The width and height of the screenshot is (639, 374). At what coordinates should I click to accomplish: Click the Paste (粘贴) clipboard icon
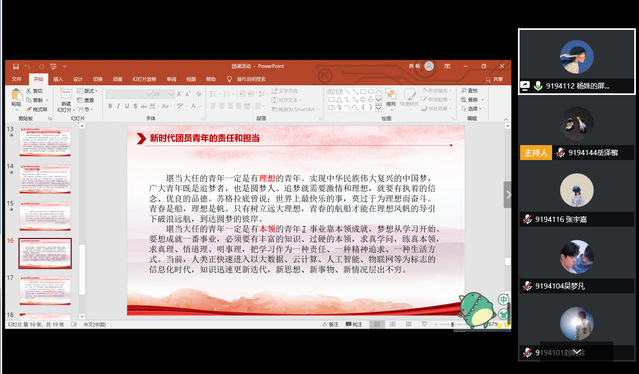[17, 98]
